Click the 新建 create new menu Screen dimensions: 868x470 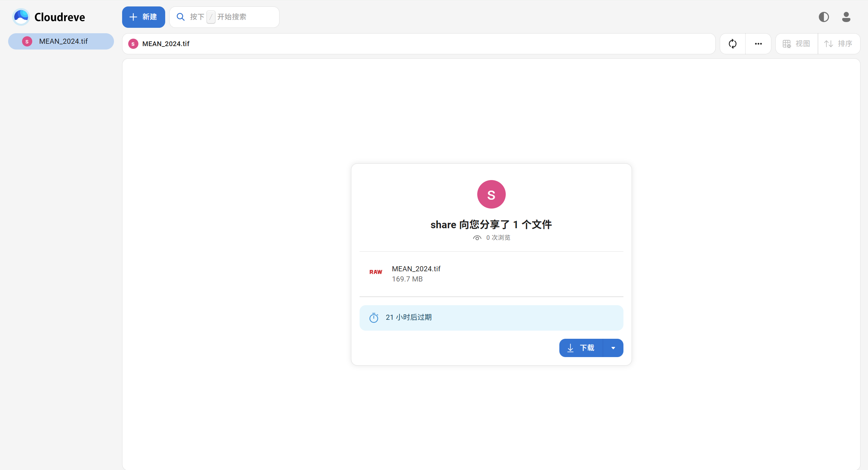(x=143, y=17)
